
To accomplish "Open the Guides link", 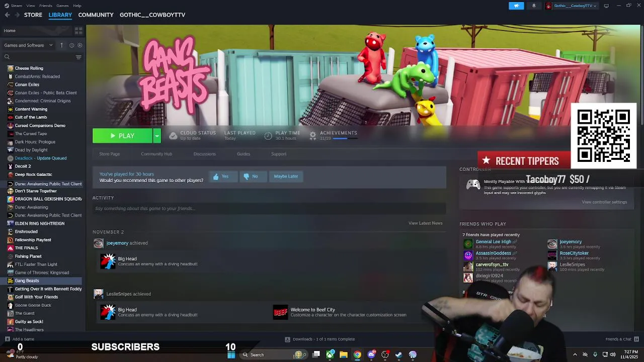I will coord(244,154).
